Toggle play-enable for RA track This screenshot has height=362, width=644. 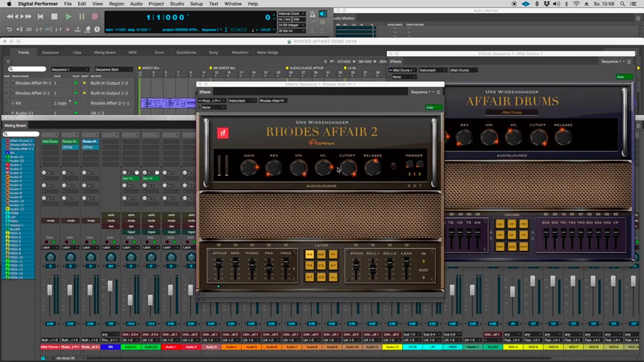76,102
